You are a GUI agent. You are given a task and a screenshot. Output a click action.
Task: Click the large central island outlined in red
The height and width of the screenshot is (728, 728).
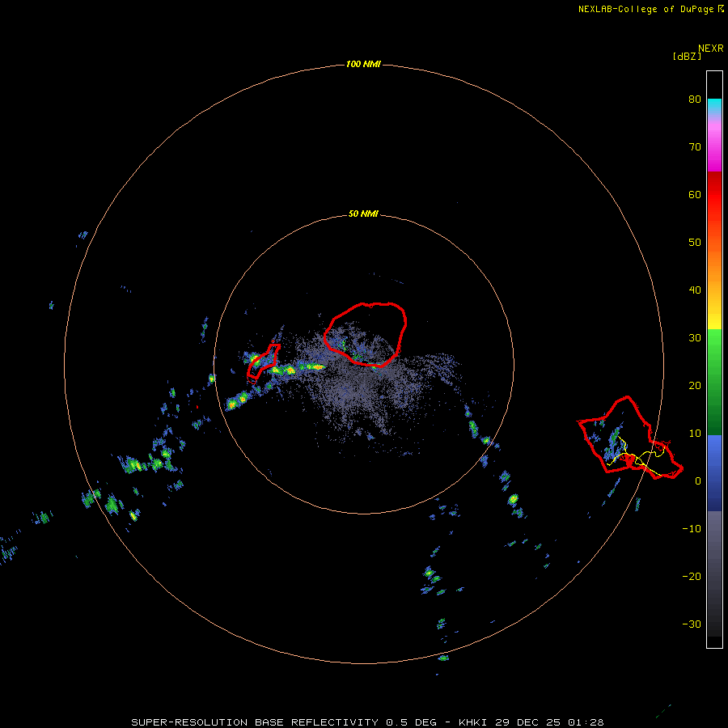coord(366,334)
